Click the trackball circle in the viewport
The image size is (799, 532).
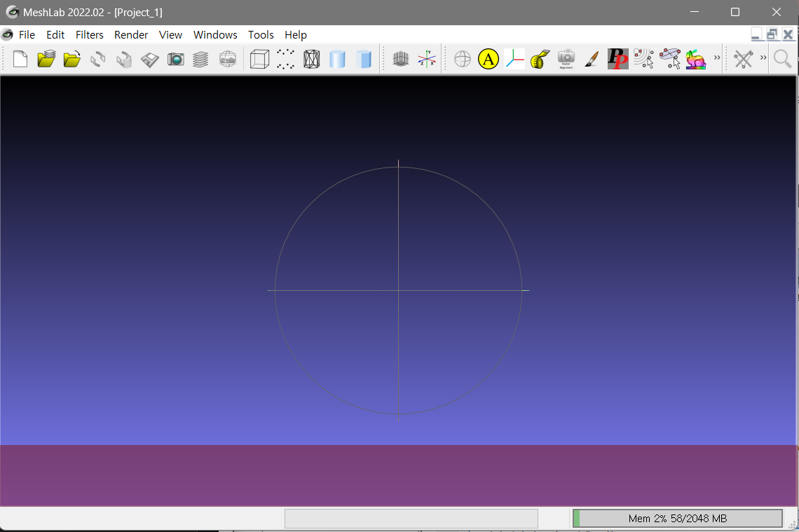(x=399, y=290)
